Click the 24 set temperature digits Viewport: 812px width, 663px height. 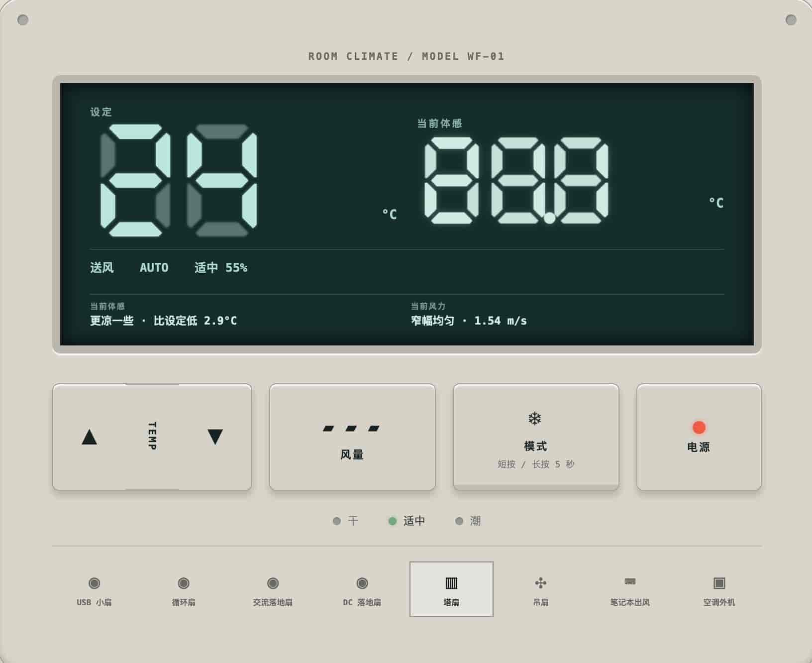(179, 180)
